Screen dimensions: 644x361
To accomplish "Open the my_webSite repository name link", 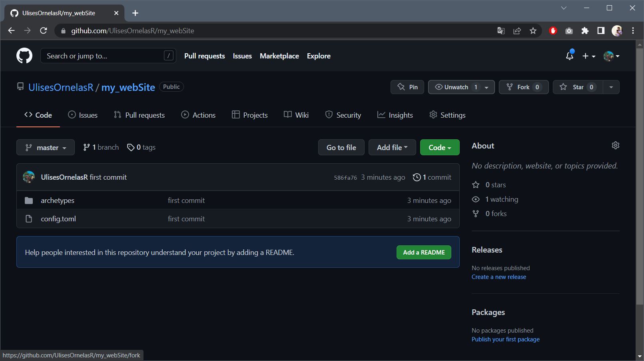I will tap(128, 87).
